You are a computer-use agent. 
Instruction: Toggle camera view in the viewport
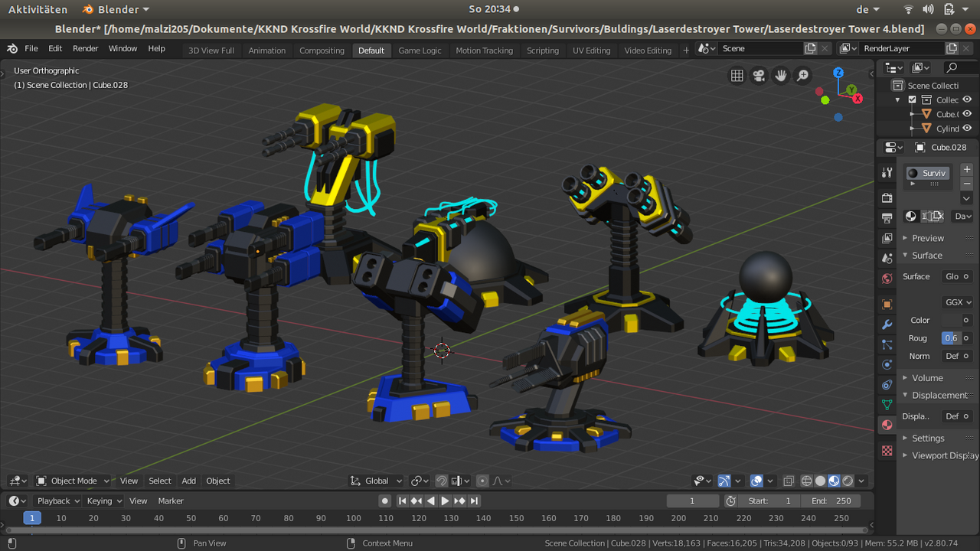(759, 75)
